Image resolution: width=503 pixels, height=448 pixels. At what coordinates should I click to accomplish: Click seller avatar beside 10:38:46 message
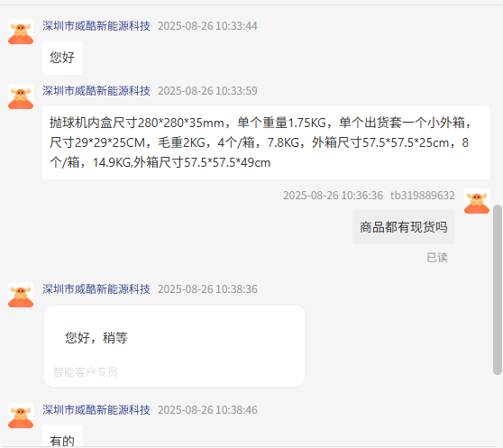tap(21, 416)
